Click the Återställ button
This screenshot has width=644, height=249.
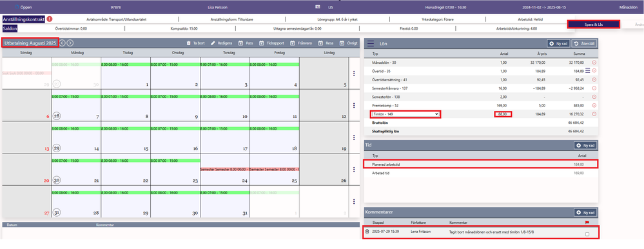tap(585, 43)
